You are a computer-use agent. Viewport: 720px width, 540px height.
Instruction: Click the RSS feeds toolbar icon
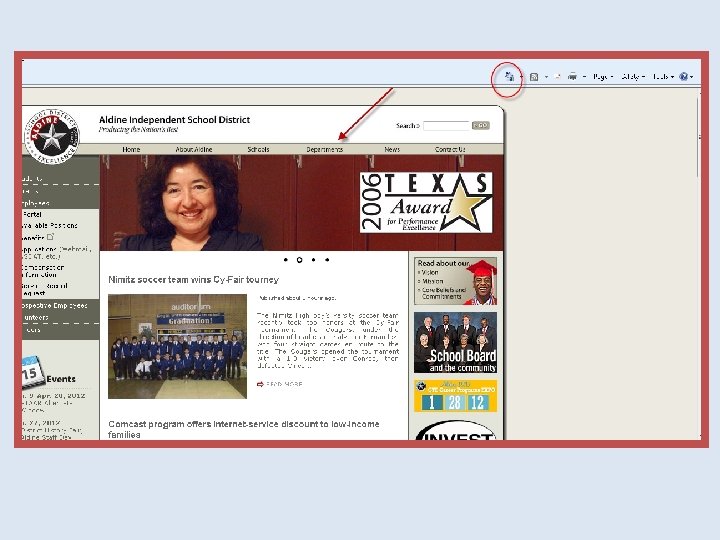tap(534, 77)
